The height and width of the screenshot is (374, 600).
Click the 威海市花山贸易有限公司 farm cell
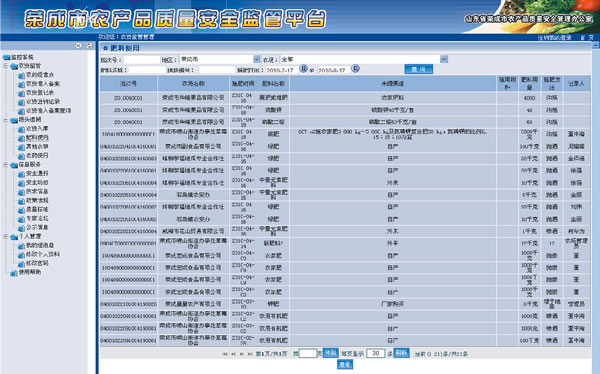click(x=193, y=232)
